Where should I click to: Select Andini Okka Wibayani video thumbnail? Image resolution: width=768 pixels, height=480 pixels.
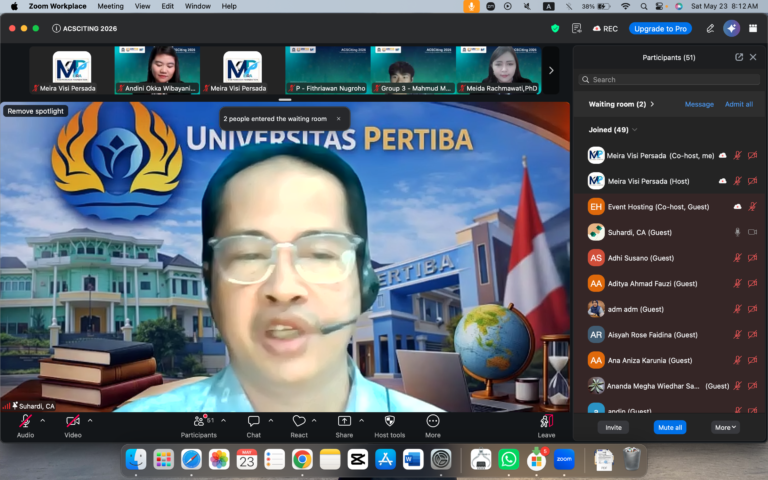(157, 70)
